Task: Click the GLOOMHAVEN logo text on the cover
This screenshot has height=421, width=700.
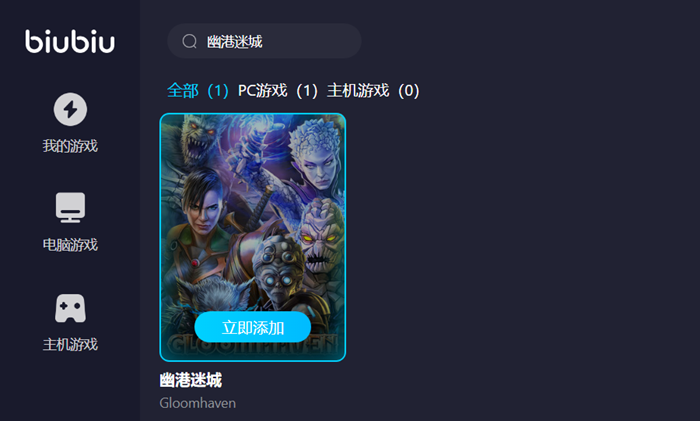Action: coord(253,345)
